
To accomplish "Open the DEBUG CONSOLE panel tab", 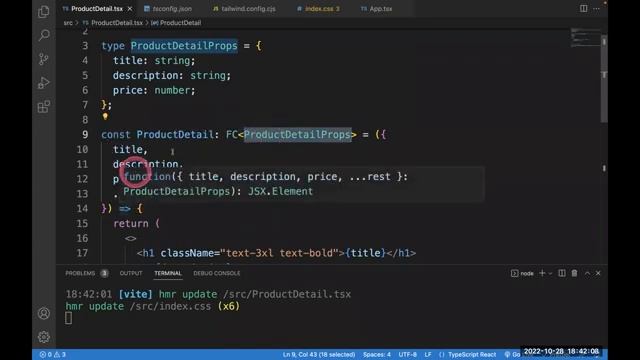I will point(217,273).
